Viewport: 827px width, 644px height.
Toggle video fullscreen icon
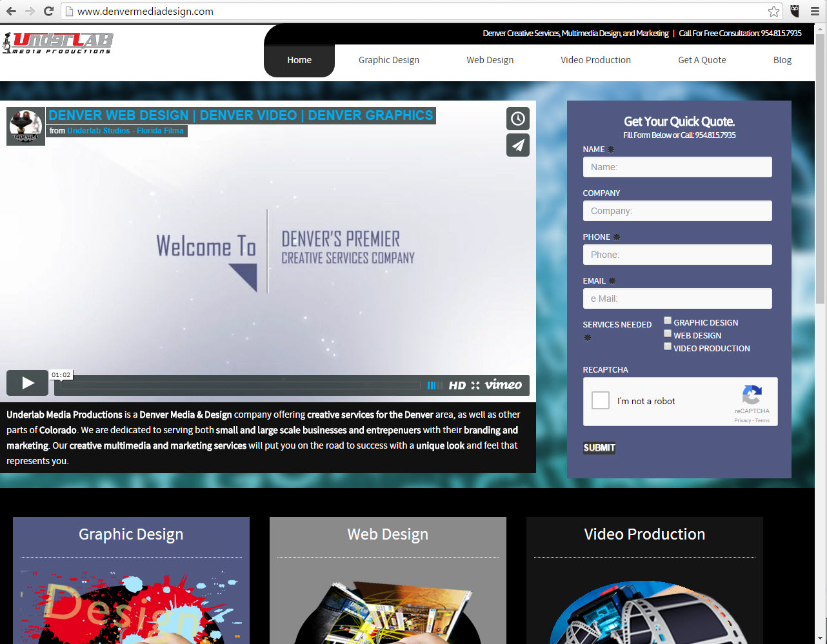[x=475, y=385]
